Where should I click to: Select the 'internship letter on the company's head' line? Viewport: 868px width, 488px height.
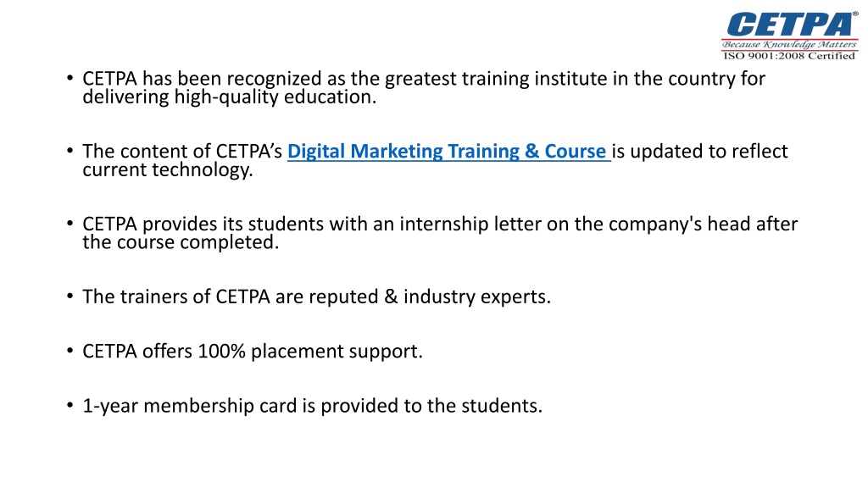click(x=440, y=224)
